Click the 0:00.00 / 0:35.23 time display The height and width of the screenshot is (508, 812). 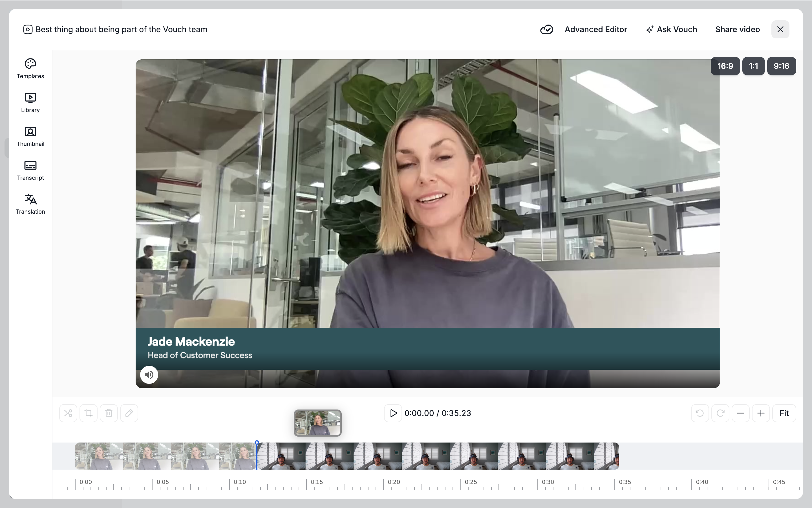(x=438, y=413)
